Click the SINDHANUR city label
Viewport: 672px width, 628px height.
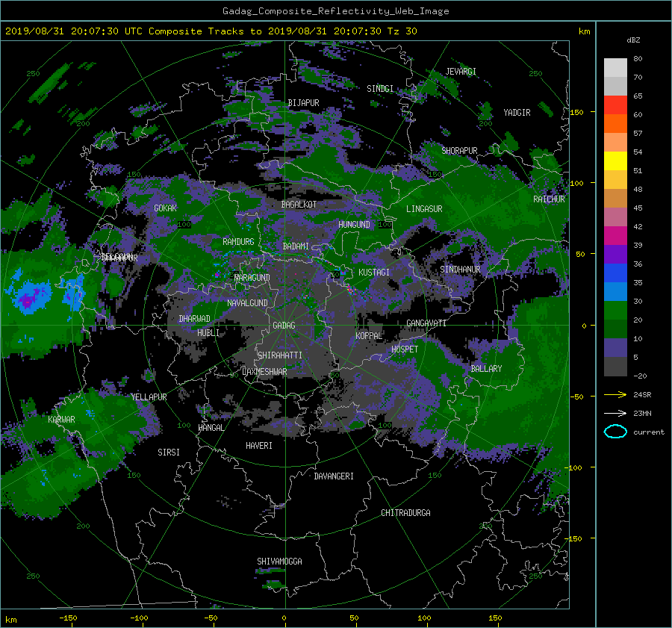tap(460, 270)
